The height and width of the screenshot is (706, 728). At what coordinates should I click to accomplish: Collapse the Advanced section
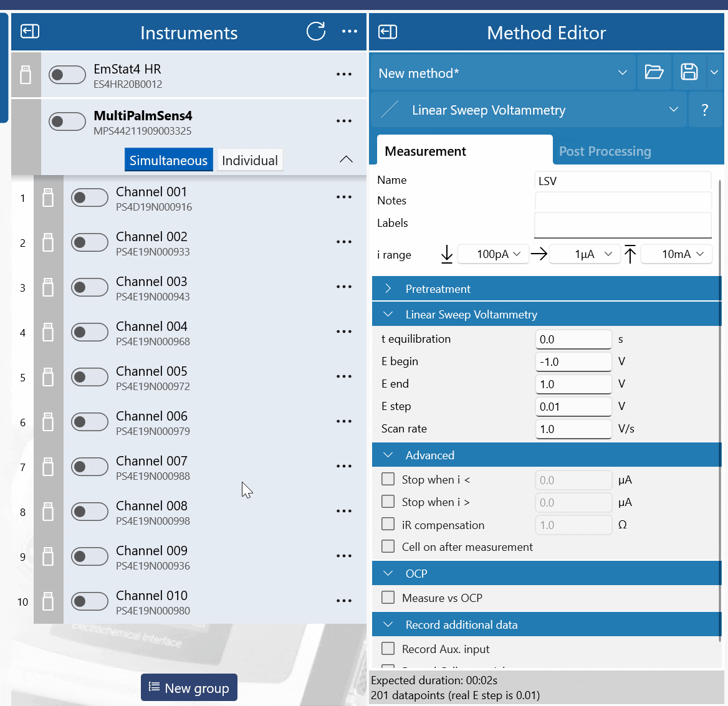tap(547, 456)
